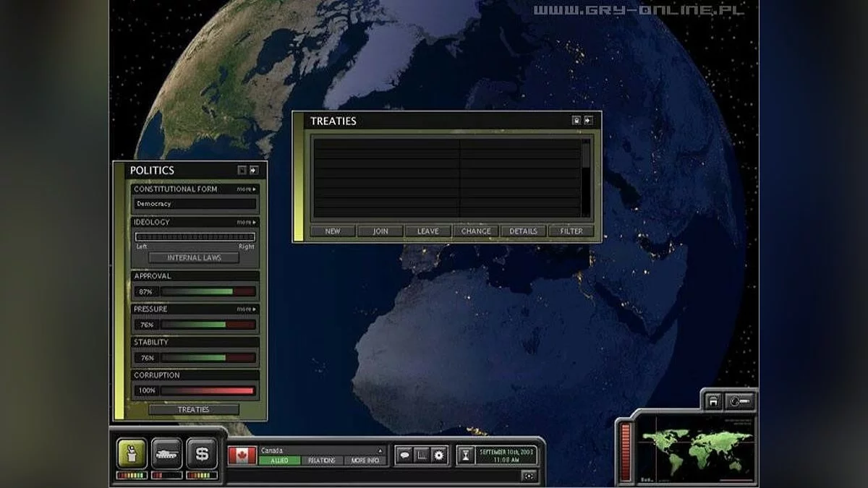Open the statistics chart icon
This screenshot has height=488, width=868.
(x=422, y=455)
